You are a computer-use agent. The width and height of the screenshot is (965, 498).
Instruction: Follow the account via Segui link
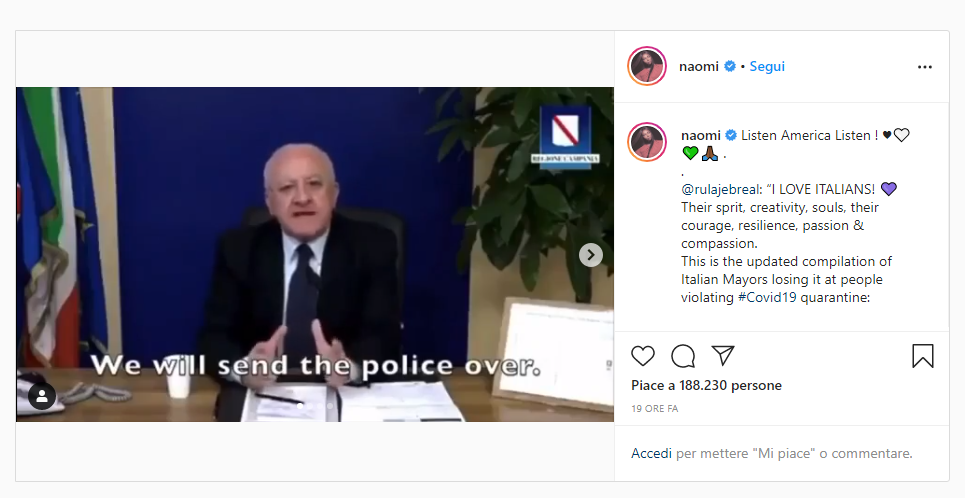tap(767, 66)
